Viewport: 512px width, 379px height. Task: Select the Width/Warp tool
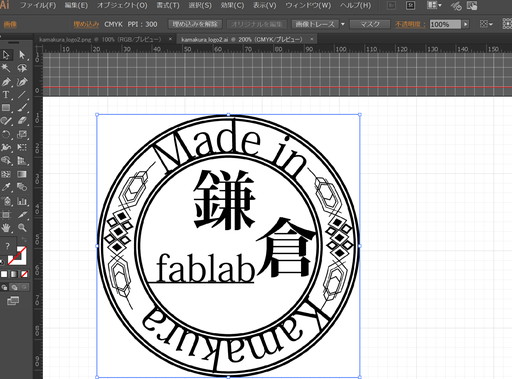click(6, 147)
